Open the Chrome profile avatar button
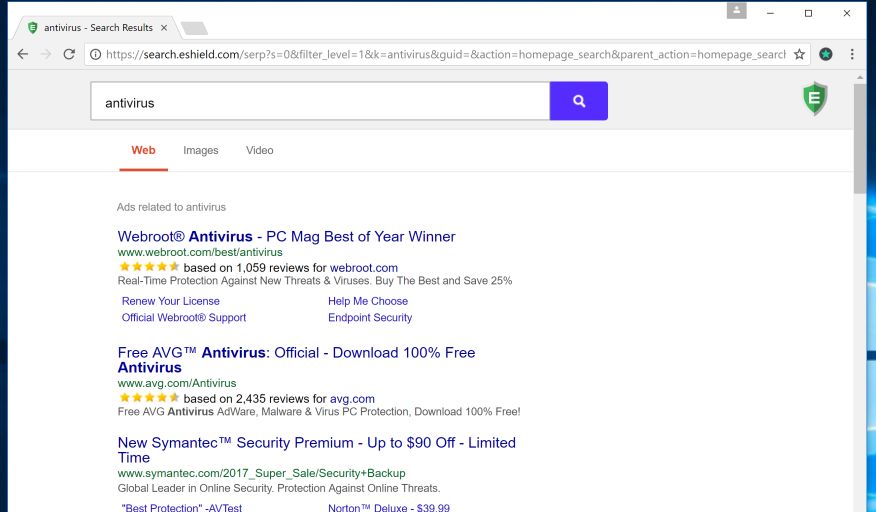Image resolution: width=876 pixels, height=512 pixels. click(x=736, y=10)
